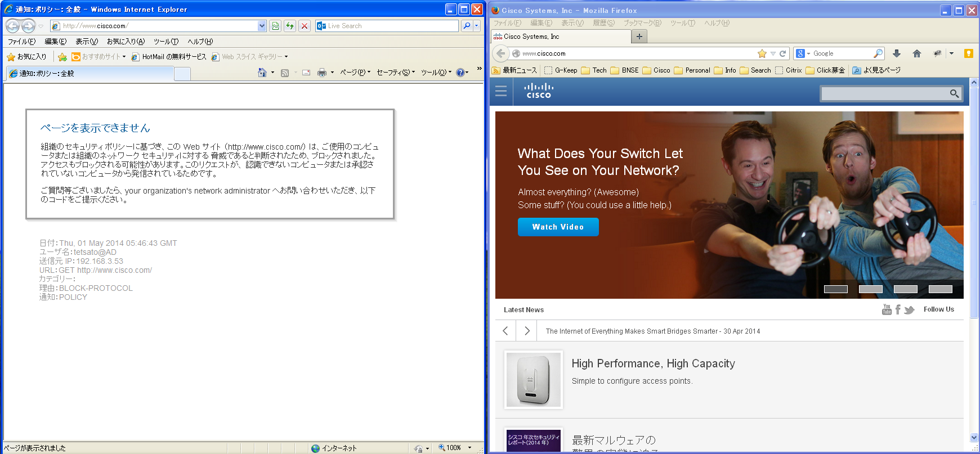
Task: Select the first carousel slide indicator
Action: tap(835, 289)
